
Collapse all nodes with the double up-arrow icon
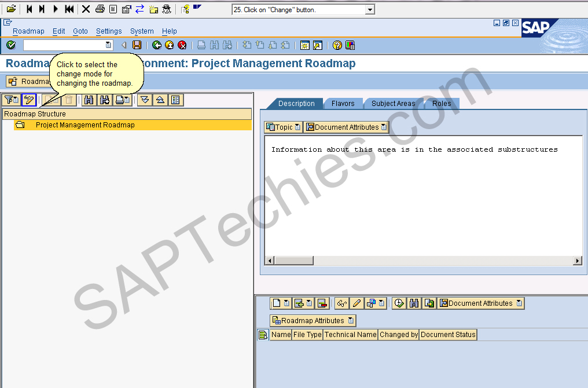point(160,100)
